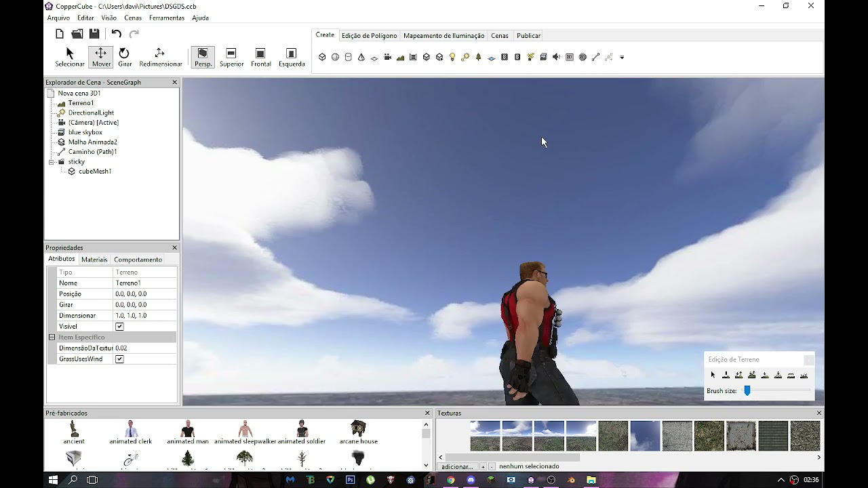Switch to Superior view
Viewport: 868px width, 488px height.
tap(231, 57)
